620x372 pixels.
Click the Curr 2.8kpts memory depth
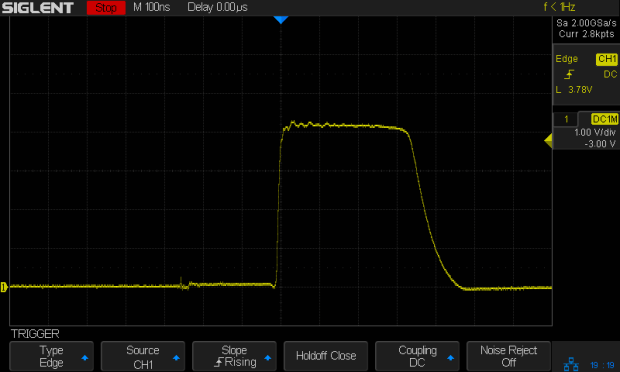tap(586, 34)
